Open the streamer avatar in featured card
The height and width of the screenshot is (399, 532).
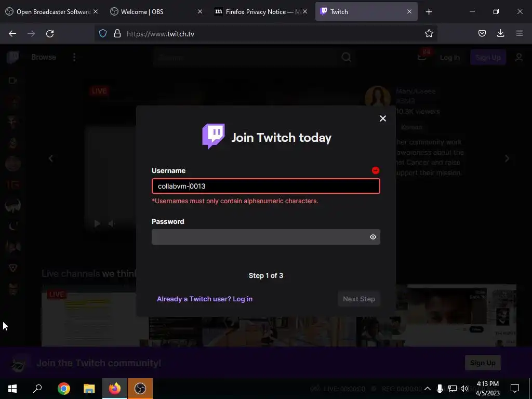(x=378, y=97)
